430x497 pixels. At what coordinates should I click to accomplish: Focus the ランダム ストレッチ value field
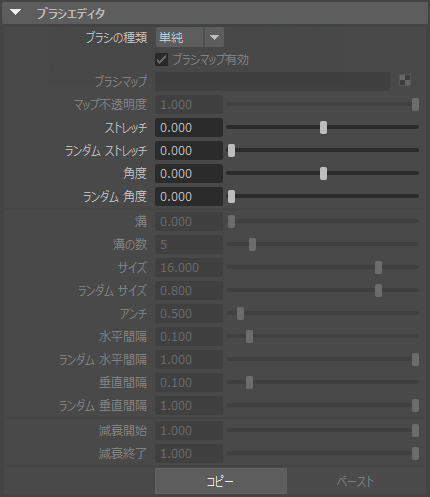point(189,150)
